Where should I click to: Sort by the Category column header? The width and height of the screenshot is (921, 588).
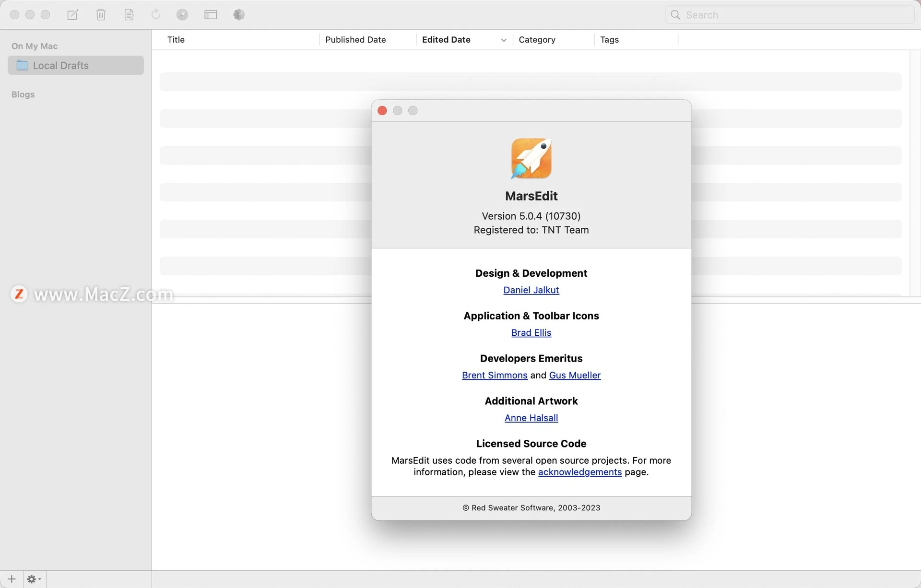[x=537, y=40]
